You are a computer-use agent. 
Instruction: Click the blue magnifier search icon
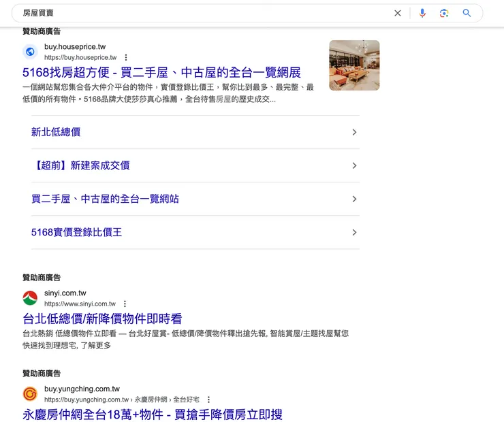467,13
